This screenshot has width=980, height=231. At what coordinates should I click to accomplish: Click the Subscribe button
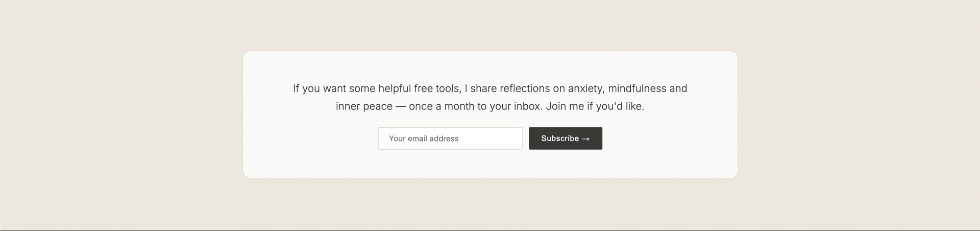565,138
